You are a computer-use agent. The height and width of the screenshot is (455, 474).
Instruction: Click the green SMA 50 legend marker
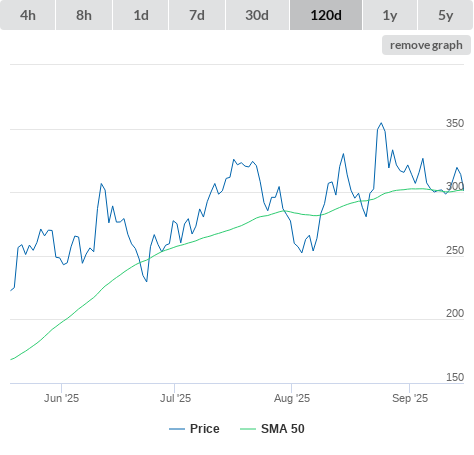pyautogui.click(x=248, y=429)
